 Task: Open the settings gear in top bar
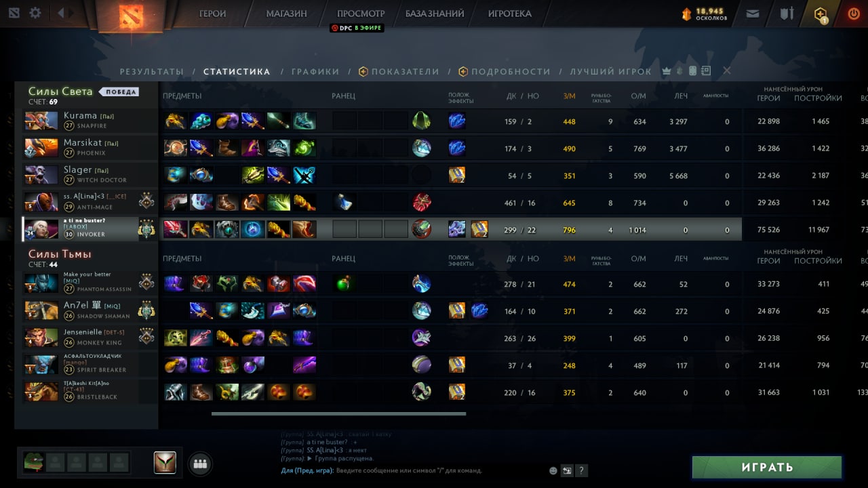click(x=35, y=13)
